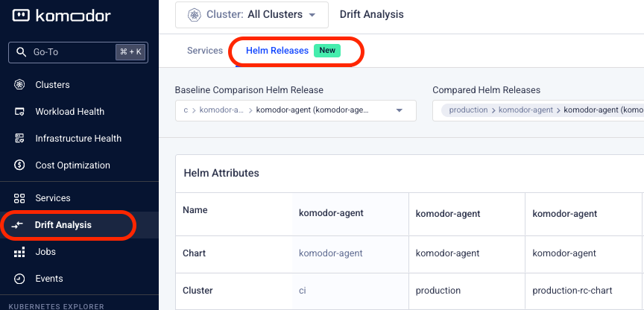Viewport: 644px width, 310px height.
Task: Click the Services grid icon in sidebar
Action: 20,198
